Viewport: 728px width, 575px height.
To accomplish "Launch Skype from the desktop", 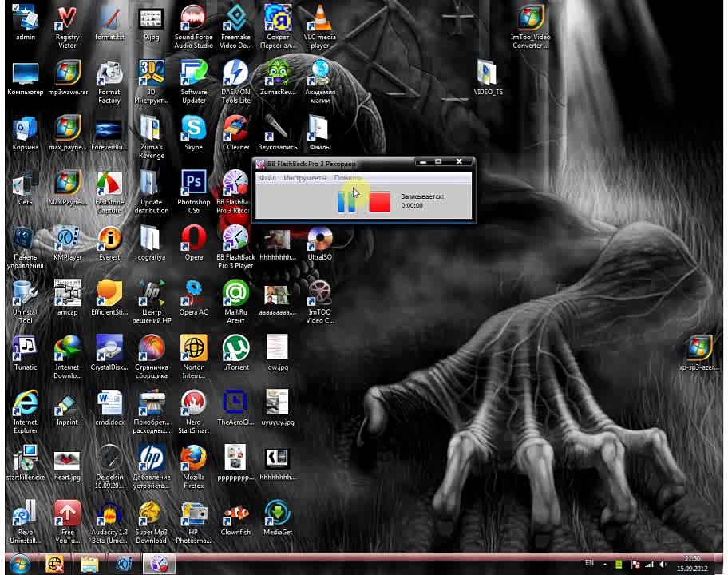I will [194, 133].
